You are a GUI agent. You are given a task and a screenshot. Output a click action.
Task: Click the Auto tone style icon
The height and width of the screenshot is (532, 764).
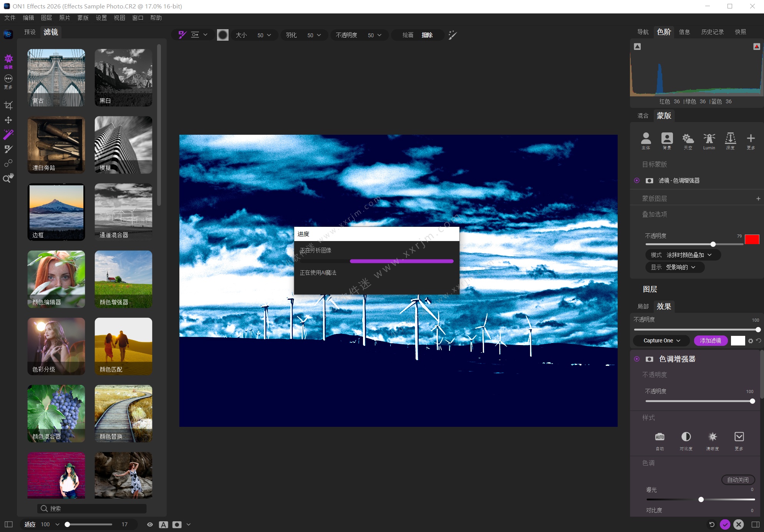click(x=660, y=437)
